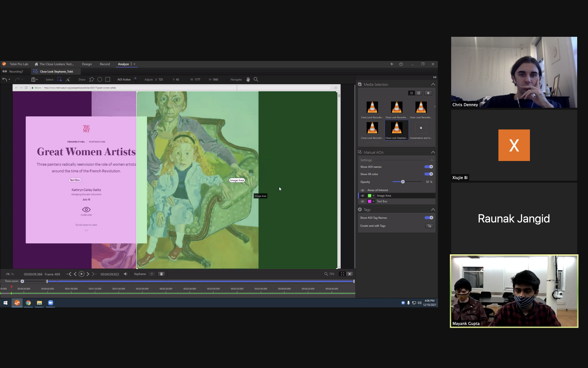Collapse the right panel double-arrow icon
The width and height of the screenshot is (588, 368).
(435, 77)
